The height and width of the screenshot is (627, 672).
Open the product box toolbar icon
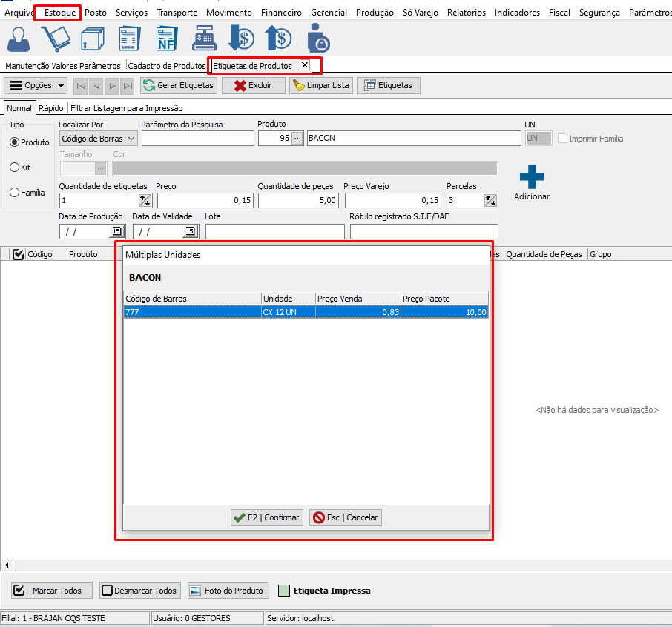[x=93, y=39]
